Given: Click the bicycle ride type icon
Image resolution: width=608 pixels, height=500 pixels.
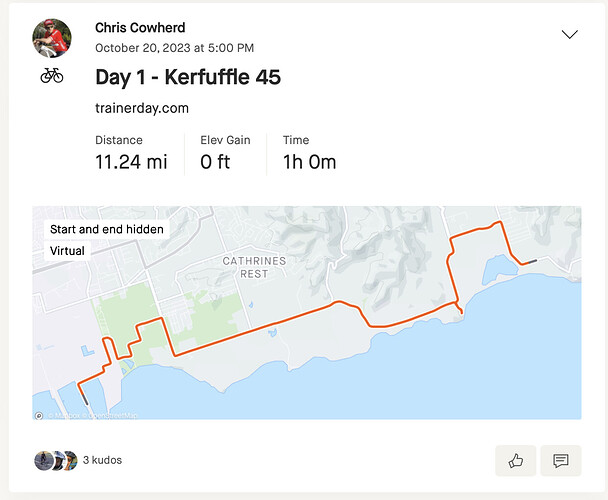Looking at the screenshot, I should [x=52, y=76].
